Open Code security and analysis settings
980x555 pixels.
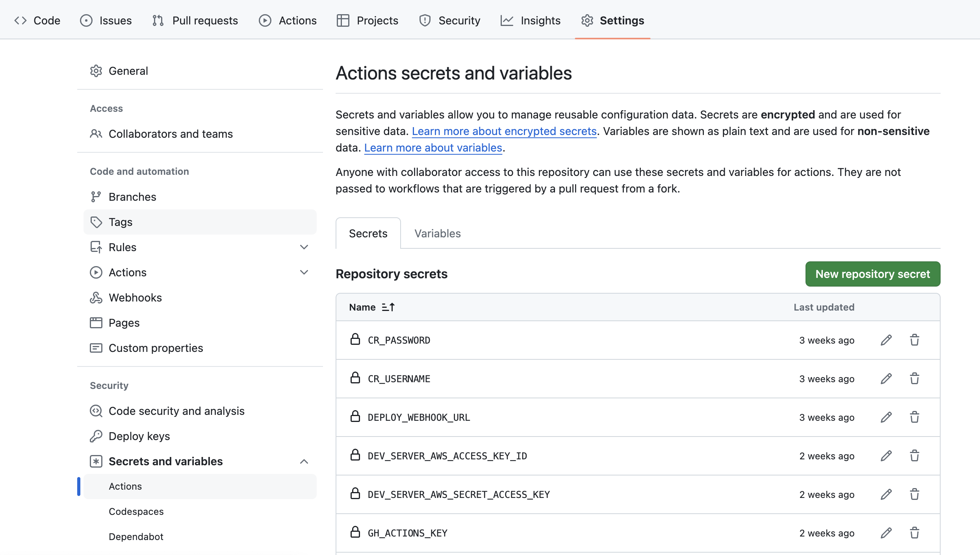point(176,411)
